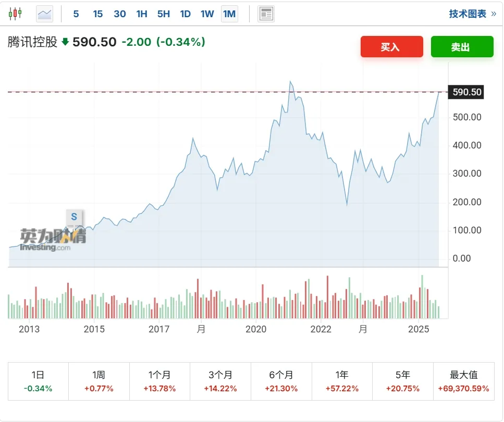Screen dimensions: 504x422
Task: Set chart interval to 1D
Action: tap(186, 14)
